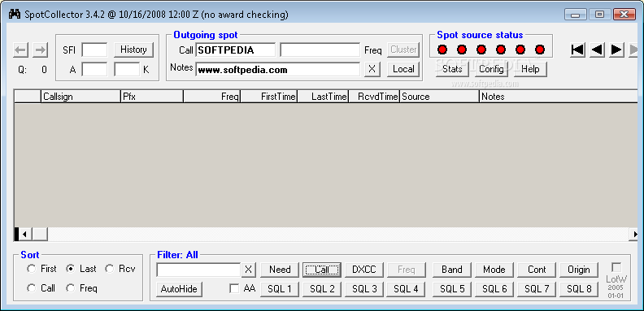Click the LastTime column header
Screen dimensions: 644x311
coord(323,97)
